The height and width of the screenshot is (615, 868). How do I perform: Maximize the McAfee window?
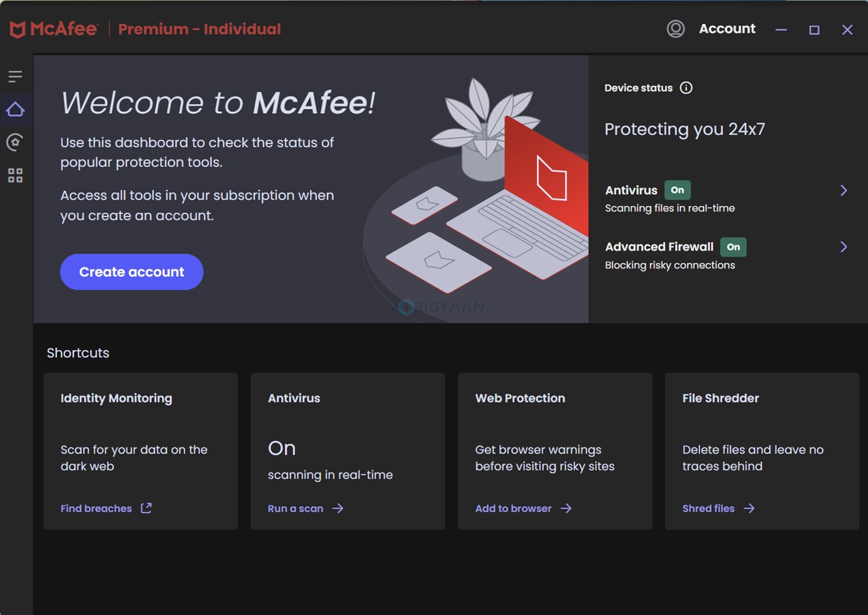(x=814, y=30)
